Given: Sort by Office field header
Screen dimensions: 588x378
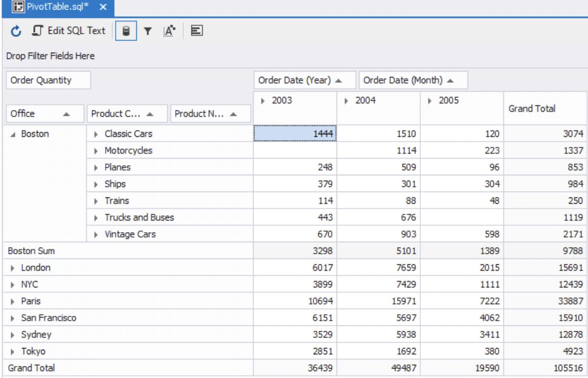Looking at the screenshot, I should [42, 114].
